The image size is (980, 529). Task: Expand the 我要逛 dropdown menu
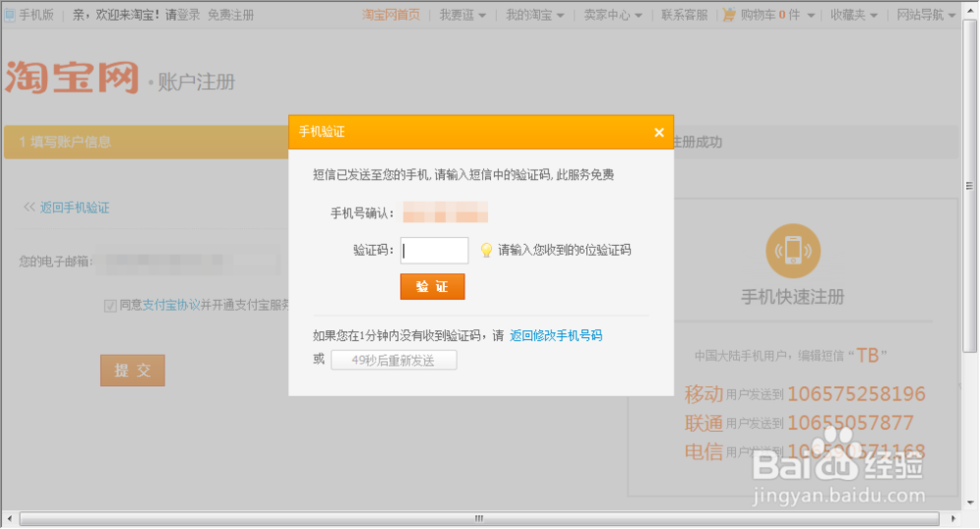[x=463, y=15]
